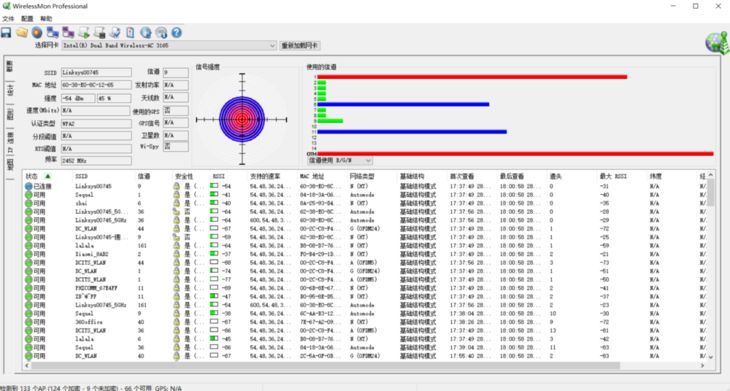Click the blue question mark help icon
This screenshot has width=730, height=391.
pos(176,33)
